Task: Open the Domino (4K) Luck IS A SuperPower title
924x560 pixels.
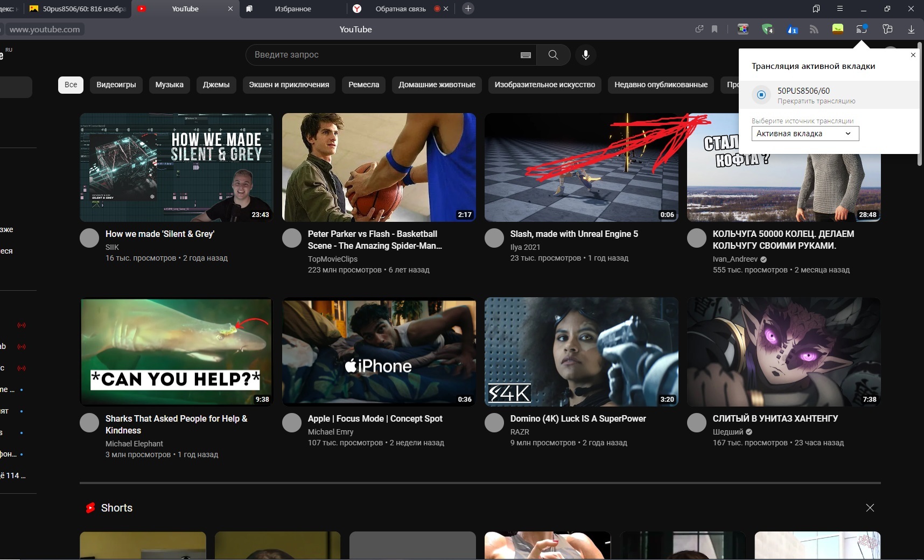Action: pos(578,418)
